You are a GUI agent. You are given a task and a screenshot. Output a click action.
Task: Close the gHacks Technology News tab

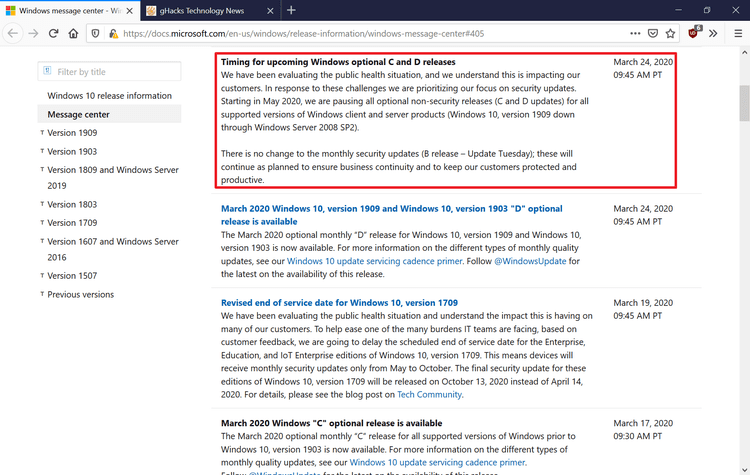270,11
